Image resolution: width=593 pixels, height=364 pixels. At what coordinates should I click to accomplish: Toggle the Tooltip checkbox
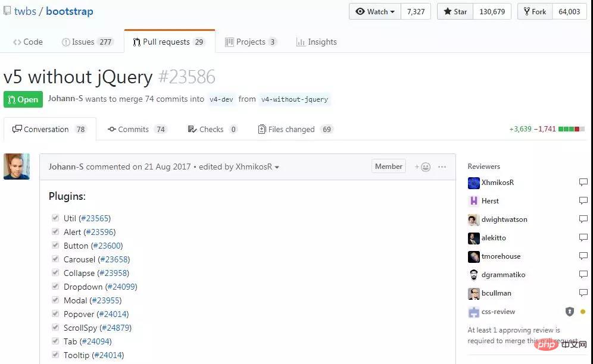[55, 354]
